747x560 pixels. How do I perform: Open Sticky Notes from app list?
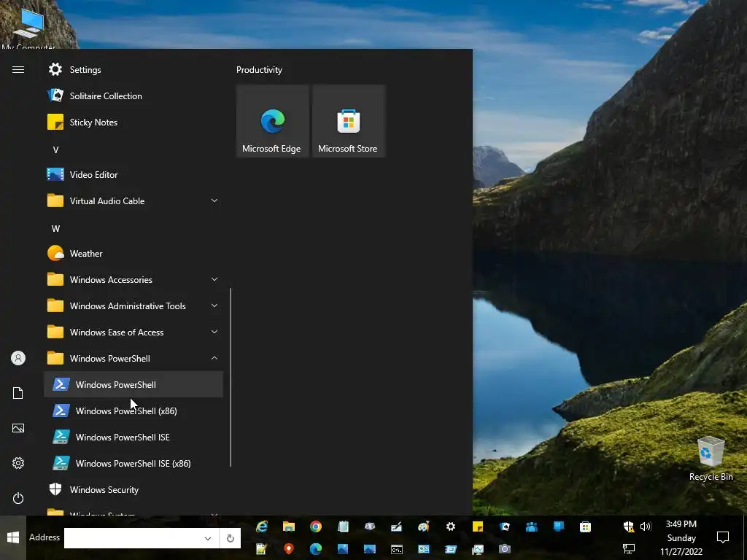pos(133,122)
